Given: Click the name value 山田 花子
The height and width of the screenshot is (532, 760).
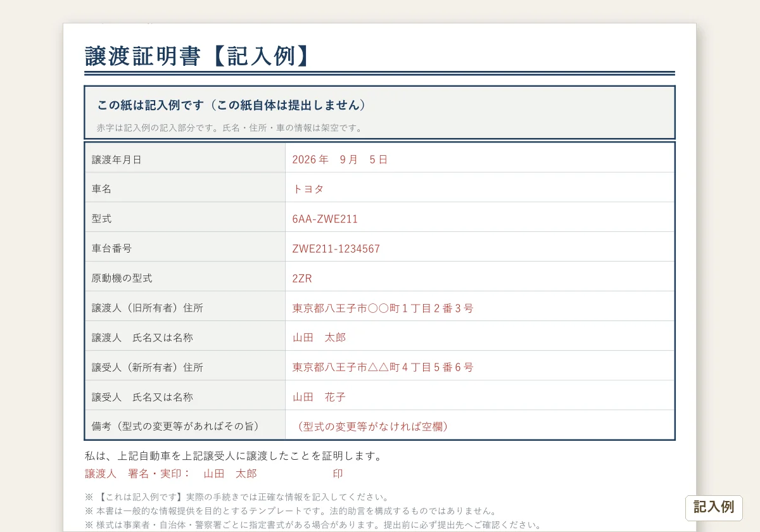Looking at the screenshot, I should click(319, 397).
